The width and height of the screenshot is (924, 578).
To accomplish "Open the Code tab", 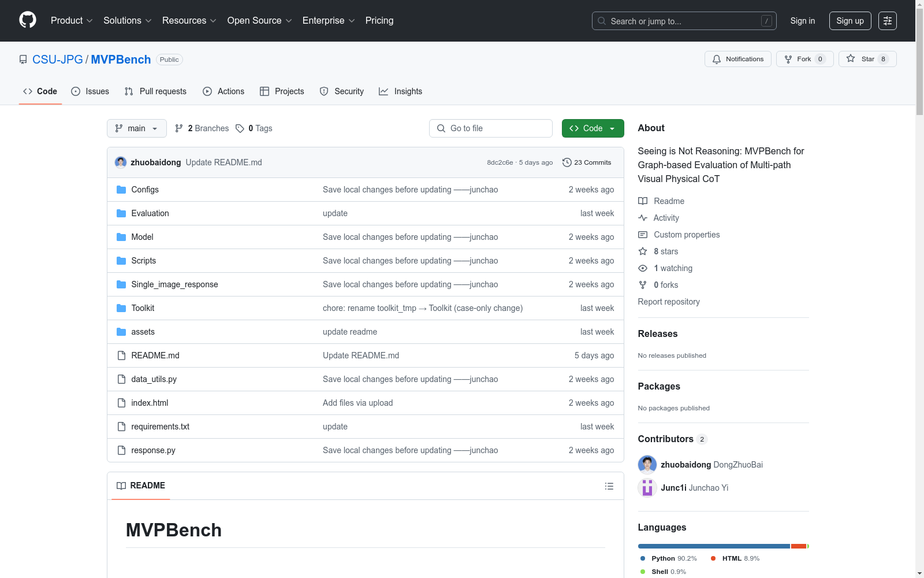I will [40, 91].
